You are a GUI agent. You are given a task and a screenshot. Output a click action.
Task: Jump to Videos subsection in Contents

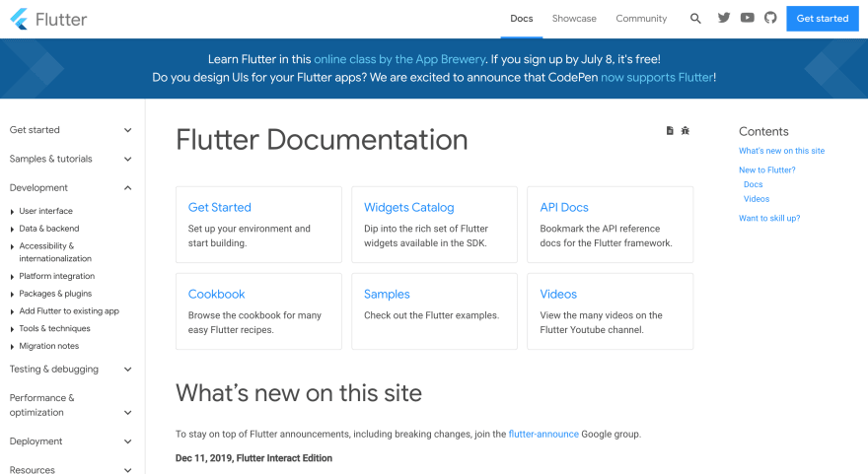[757, 198]
